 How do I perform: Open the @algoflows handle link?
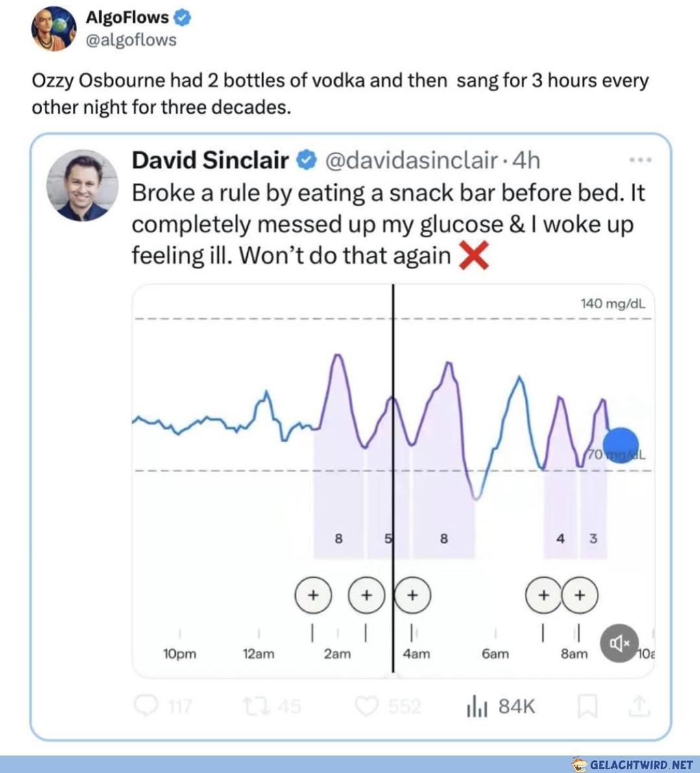tap(131, 40)
